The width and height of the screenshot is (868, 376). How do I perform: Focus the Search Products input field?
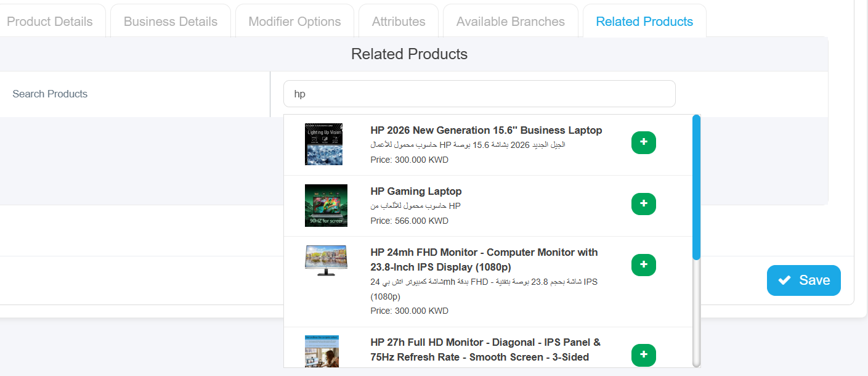479,94
